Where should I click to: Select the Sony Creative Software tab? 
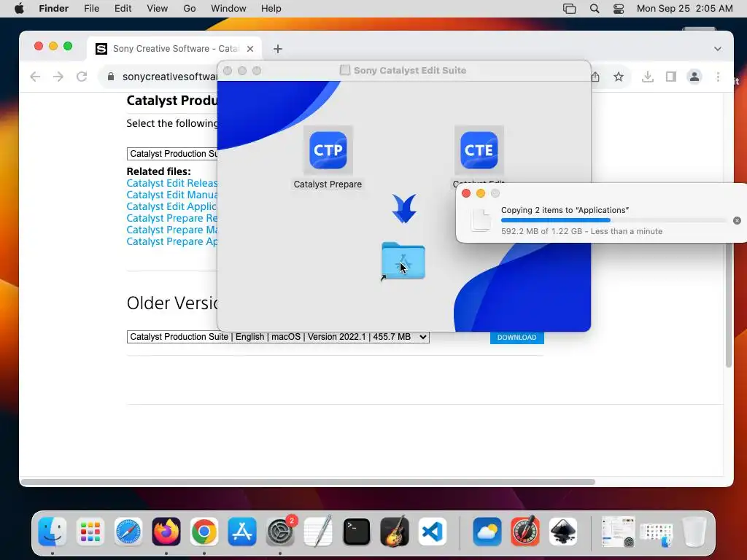pos(174,49)
